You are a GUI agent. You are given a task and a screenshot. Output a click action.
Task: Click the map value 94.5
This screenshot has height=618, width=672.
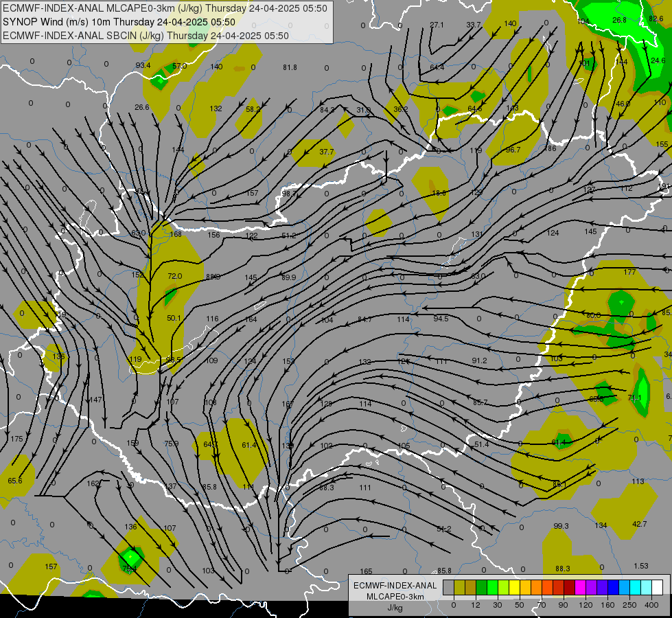point(441,318)
